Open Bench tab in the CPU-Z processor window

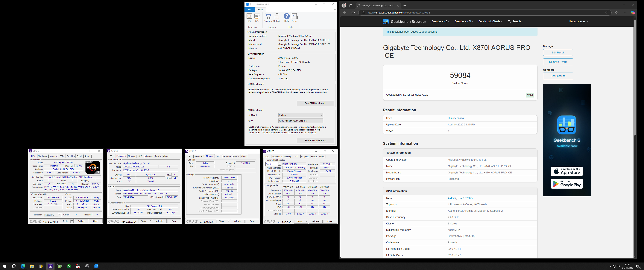coord(79,156)
